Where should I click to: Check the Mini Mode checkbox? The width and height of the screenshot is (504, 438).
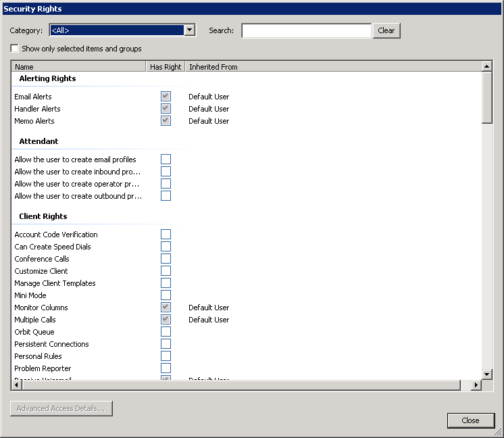point(166,295)
